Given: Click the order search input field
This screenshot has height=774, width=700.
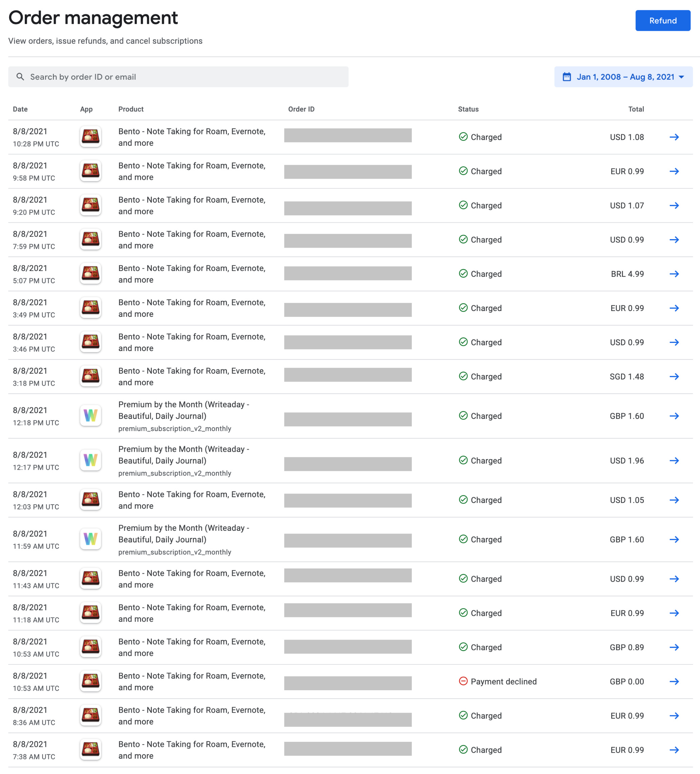Looking at the screenshot, I should point(184,77).
